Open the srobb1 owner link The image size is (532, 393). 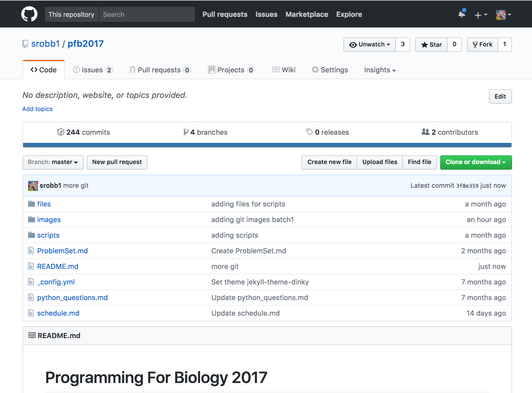(46, 44)
